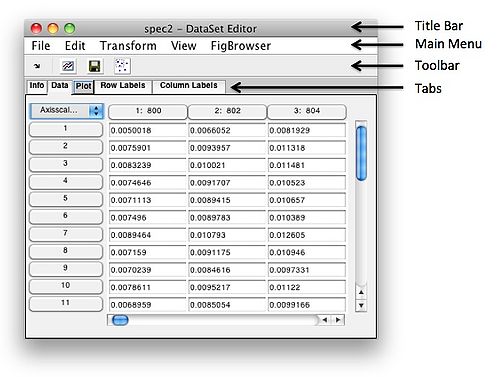Click cell with value 0.0066052
Viewport: 500px width, 377px height.
227,130
